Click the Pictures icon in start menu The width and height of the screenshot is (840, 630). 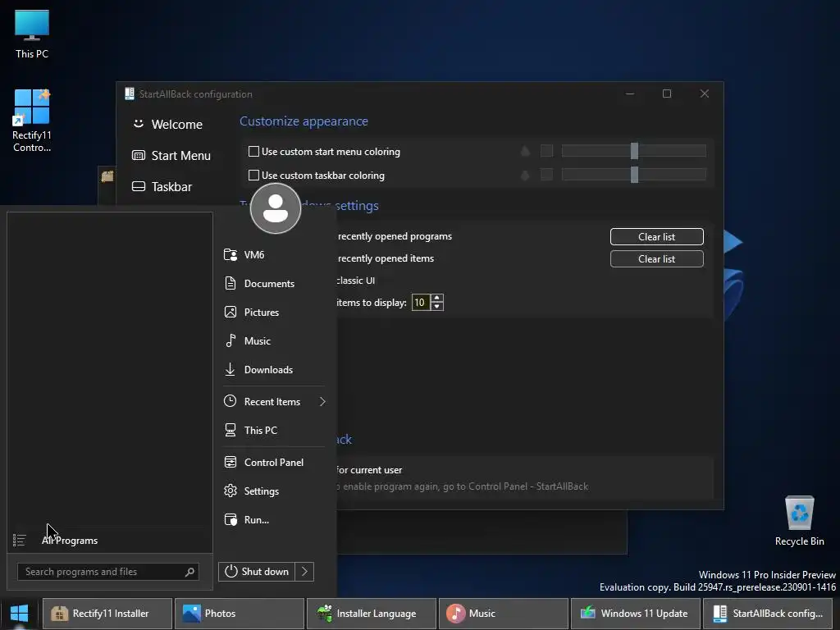(x=231, y=312)
